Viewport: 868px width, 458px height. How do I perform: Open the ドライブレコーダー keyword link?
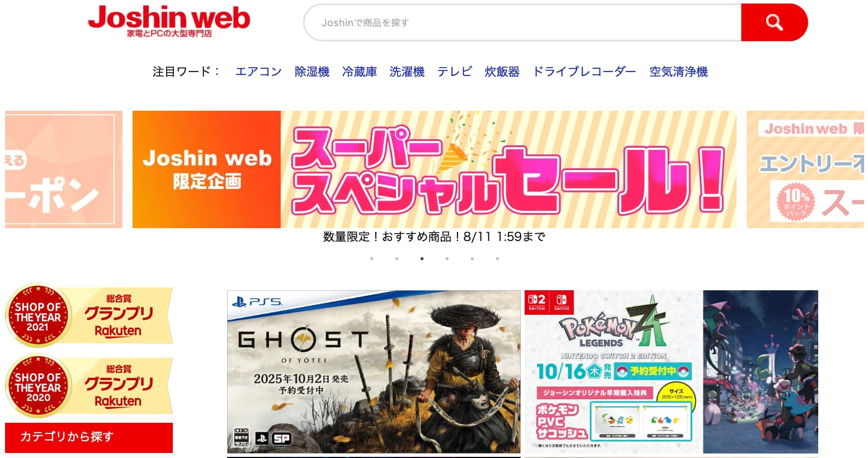pyautogui.click(x=584, y=72)
